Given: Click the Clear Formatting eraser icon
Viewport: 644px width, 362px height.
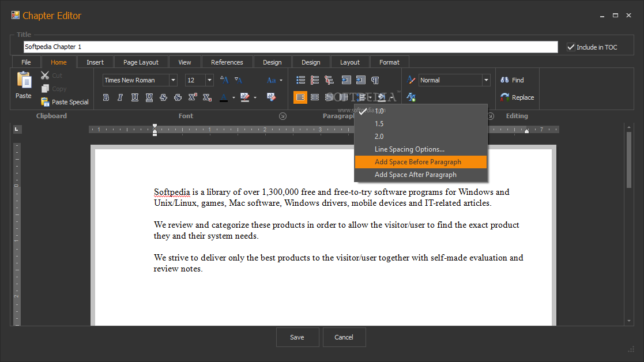Looking at the screenshot, I should coord(271,97).
